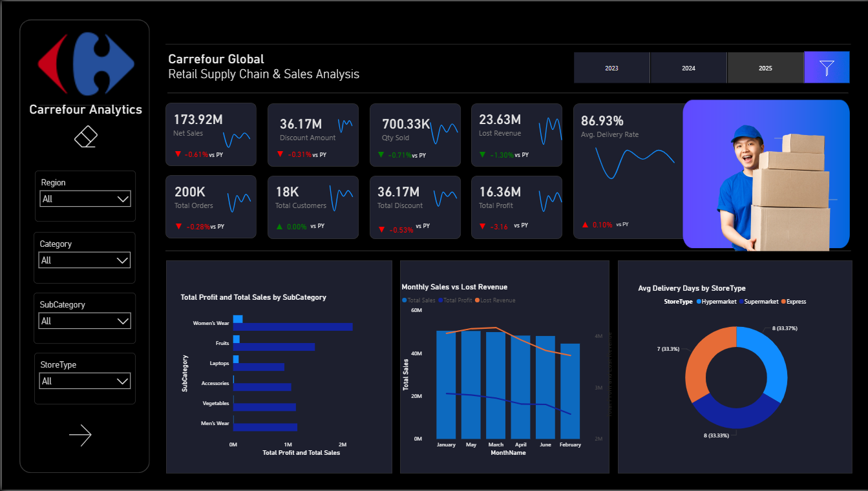Click the right-arrow navigation icon below the slicers
The image size is (868, 491).
coord(80,435)
